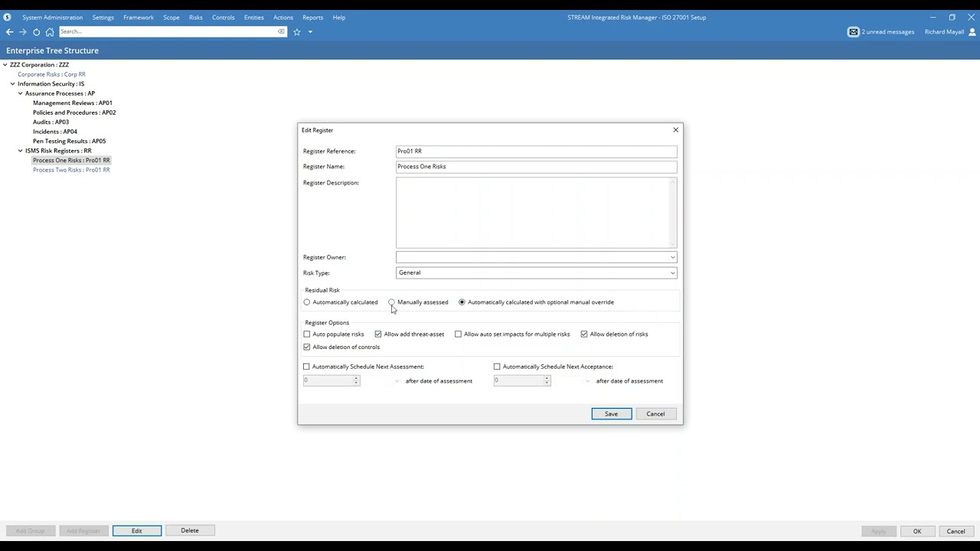This screenshot has width=980, height=551.
Task: Click the OK button in the main window
Action: pos(917,531)
